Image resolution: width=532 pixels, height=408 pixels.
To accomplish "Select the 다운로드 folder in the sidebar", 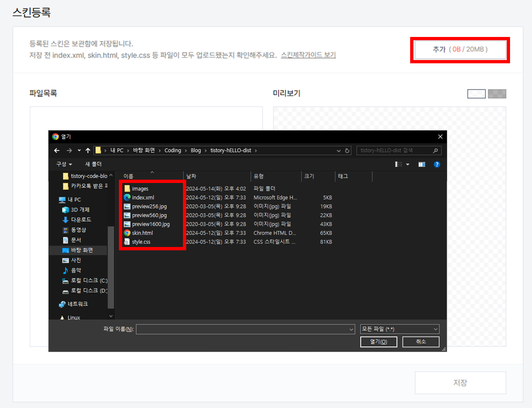I will point(80,220).
